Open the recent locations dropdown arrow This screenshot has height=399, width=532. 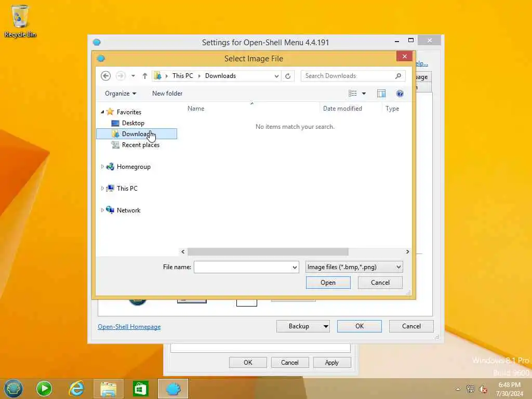tap(133, 76)
